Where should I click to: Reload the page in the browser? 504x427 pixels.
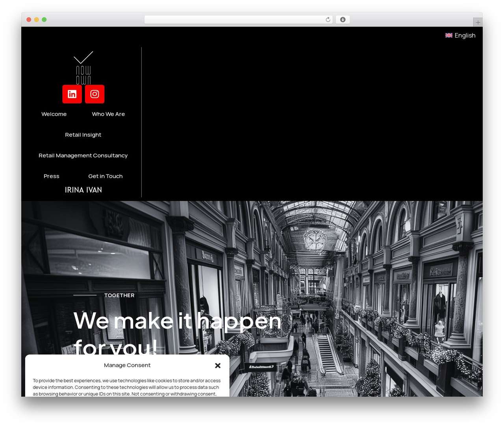coord(328,20)
